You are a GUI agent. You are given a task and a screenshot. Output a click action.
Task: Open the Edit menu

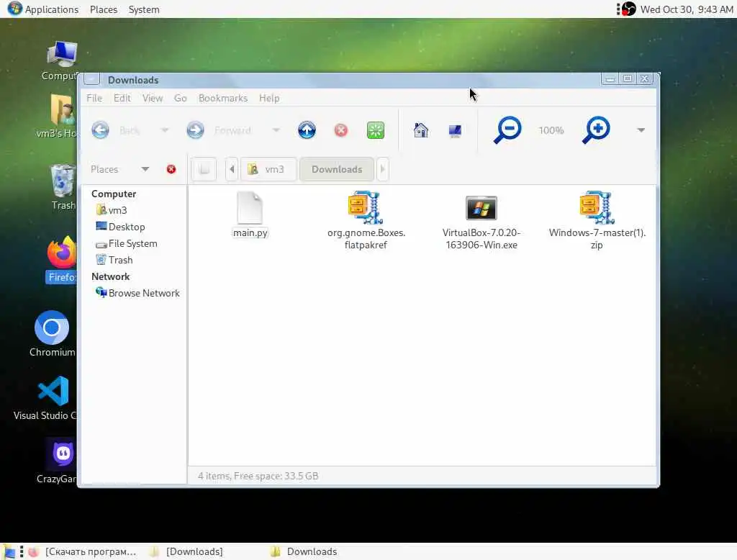click(x=122, y=99)
